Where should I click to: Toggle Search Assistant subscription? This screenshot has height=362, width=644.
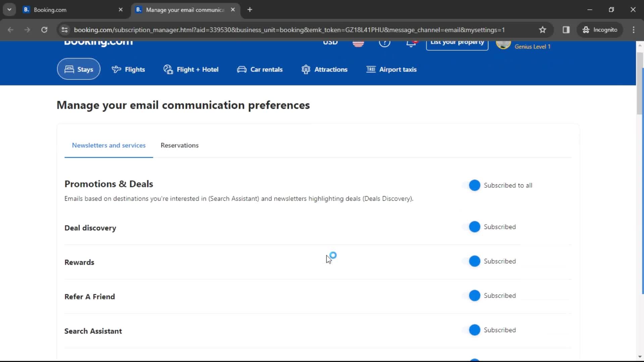click(x=472, y=330)
